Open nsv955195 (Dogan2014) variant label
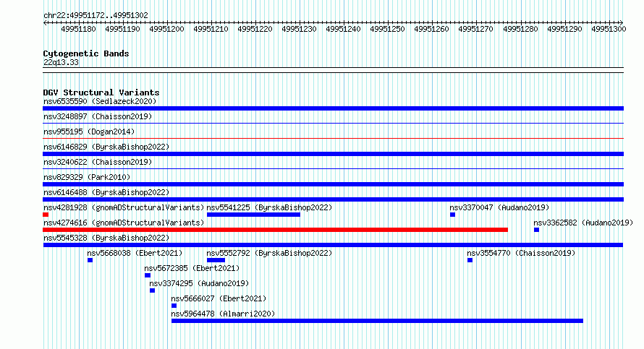 tap(89, 132)
